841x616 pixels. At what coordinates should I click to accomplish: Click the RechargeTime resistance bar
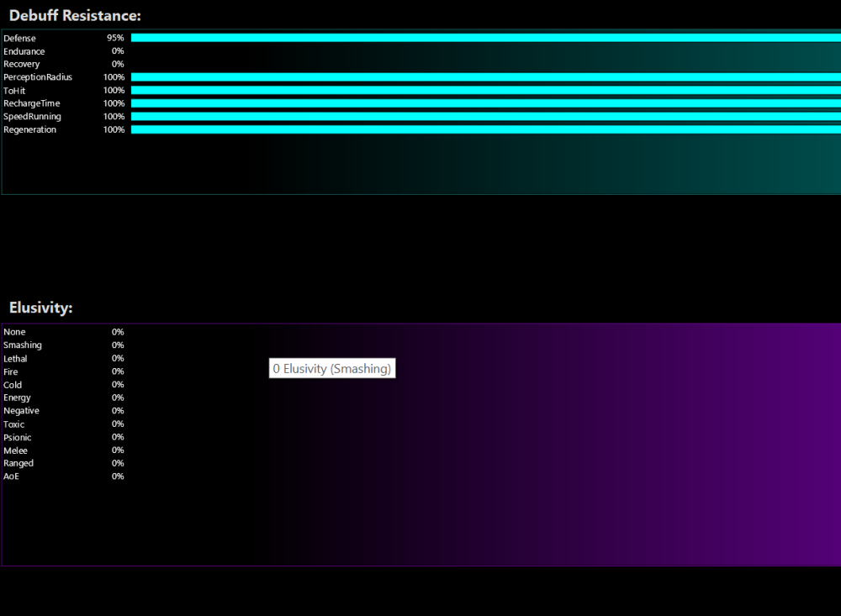pos(485,103)
